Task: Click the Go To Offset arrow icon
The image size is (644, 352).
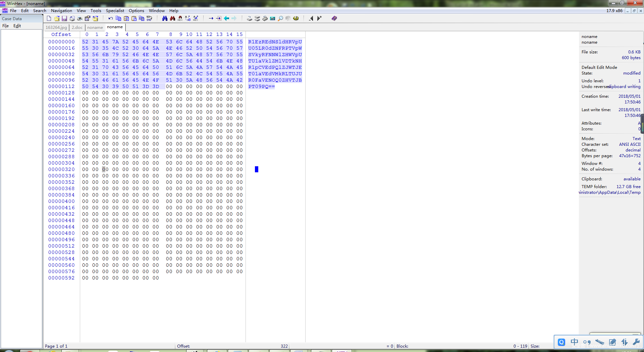Action: pyautogui.click(x=211, y=18)
